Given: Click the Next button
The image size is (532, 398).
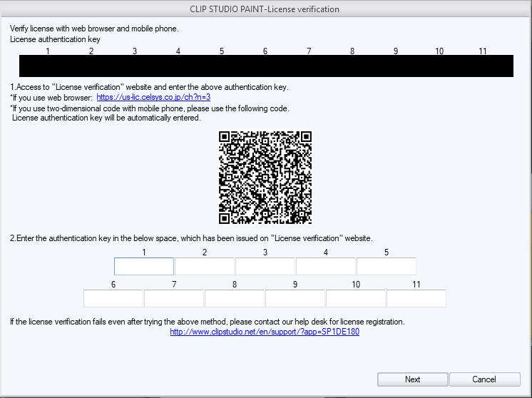Looking at the screenshot, I should [x=413, y=379].
